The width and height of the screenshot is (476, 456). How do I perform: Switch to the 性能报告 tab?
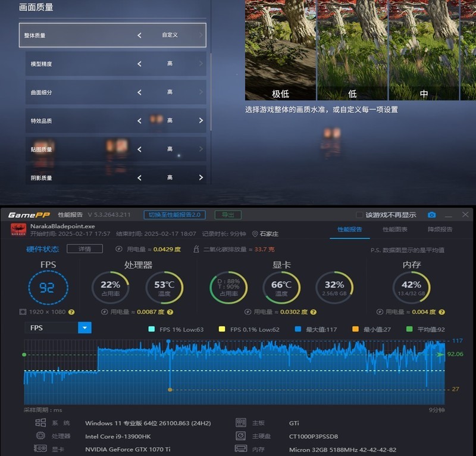point(350,229)
